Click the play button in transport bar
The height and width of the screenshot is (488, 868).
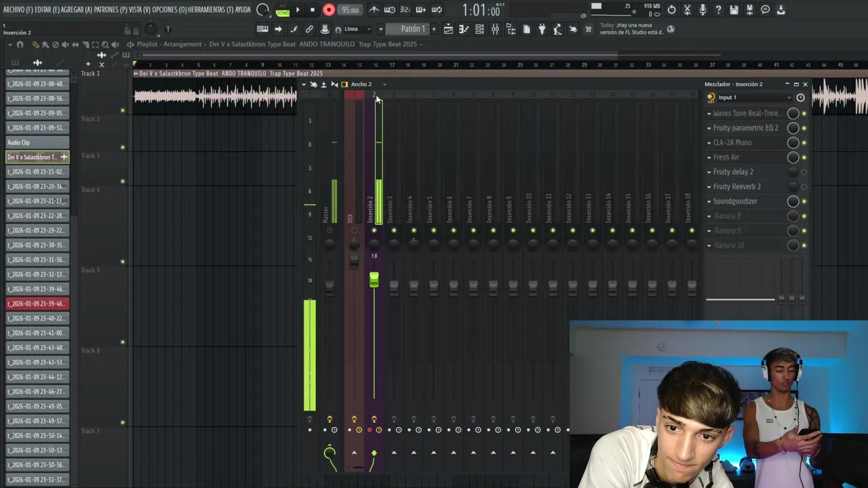297,9
